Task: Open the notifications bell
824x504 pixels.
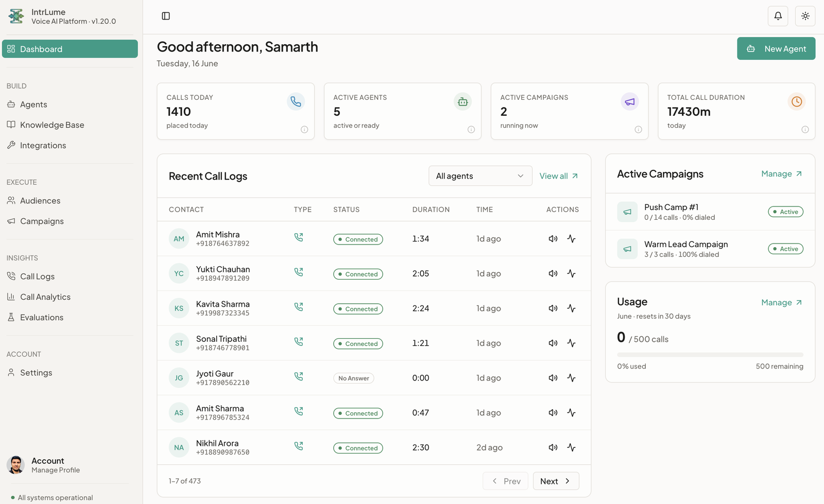Action: pyautogui.click(x=778, y=16)
